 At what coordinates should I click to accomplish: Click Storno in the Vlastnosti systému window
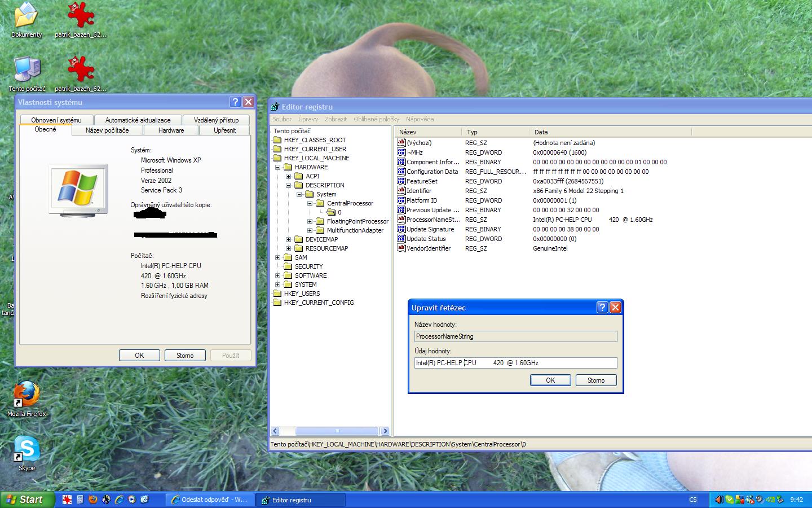click(185, 356)
